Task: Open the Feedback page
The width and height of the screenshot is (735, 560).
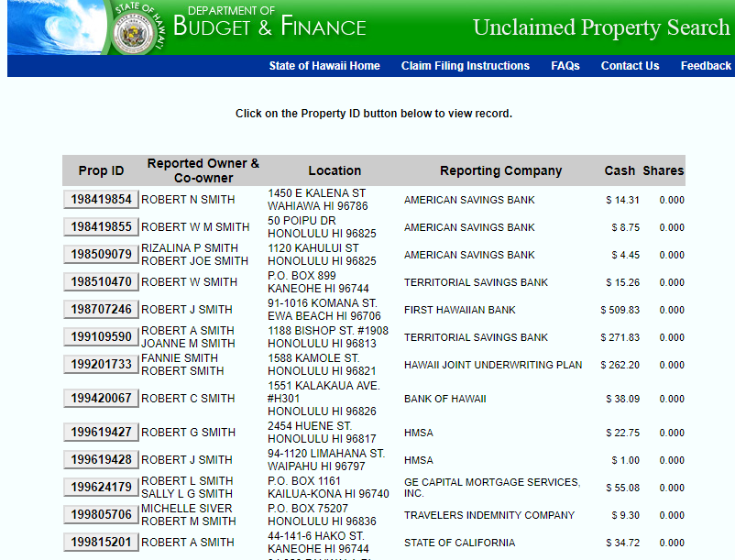Action: point(705,65)
